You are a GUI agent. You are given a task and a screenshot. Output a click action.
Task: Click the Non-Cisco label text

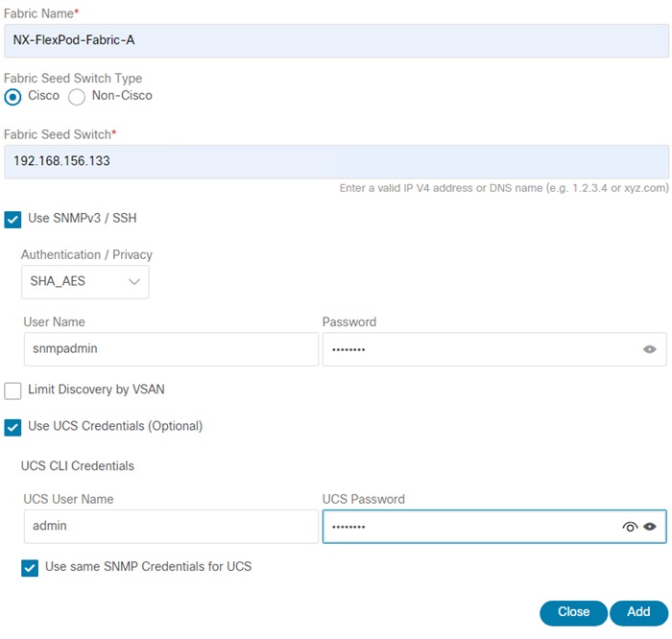coord(122,96)
